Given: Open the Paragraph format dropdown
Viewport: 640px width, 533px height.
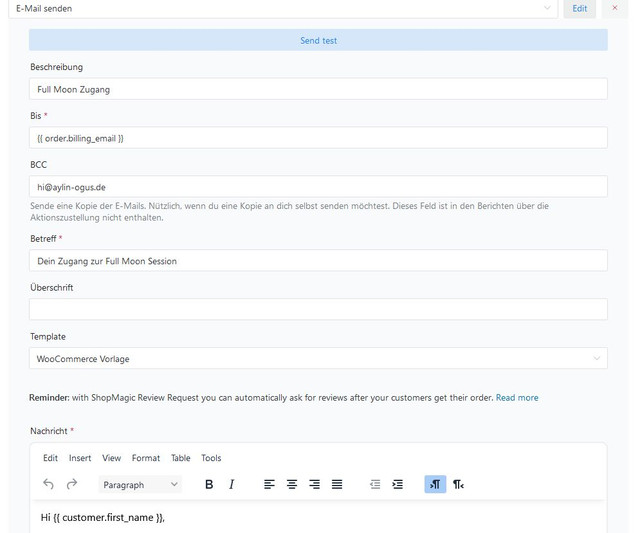Looking at the screenshot, I should pos(140,484).
